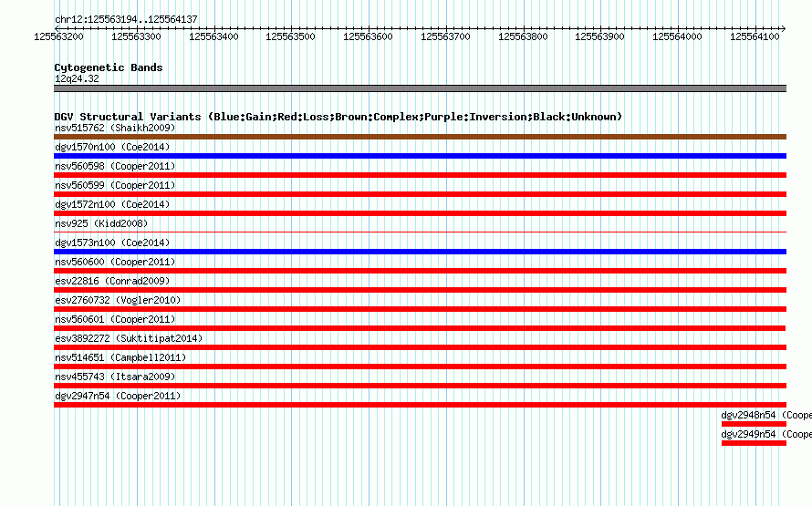Select esv2760732 (Vogler2010) label
The width and height of the screenshot is (812, 506).
pos(118,300)
